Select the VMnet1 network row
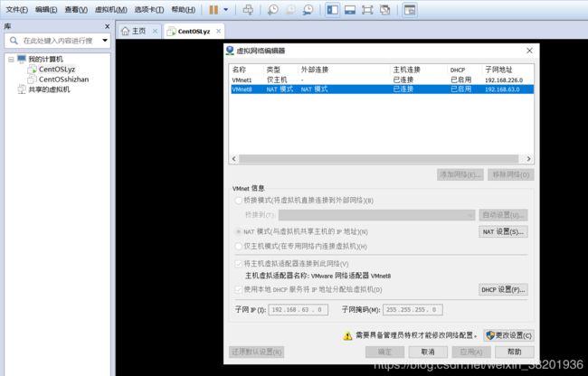 [x=381, y=80]
